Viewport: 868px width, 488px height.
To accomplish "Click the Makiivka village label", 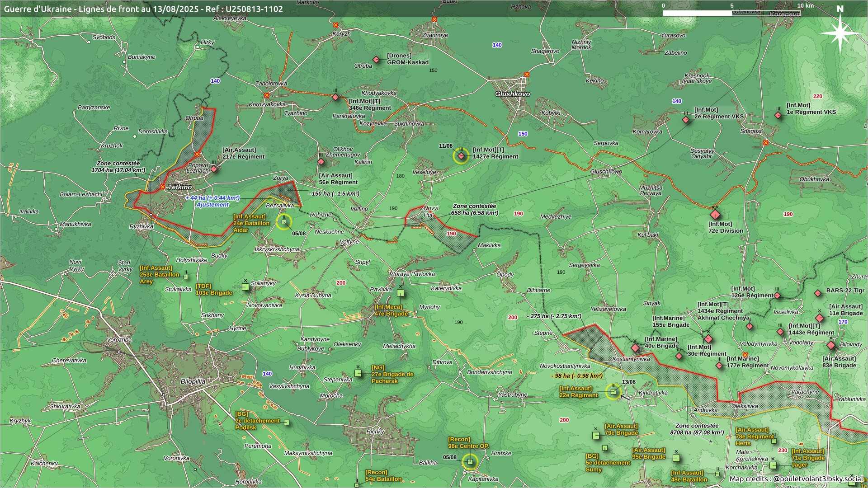I will click(489, 245).
